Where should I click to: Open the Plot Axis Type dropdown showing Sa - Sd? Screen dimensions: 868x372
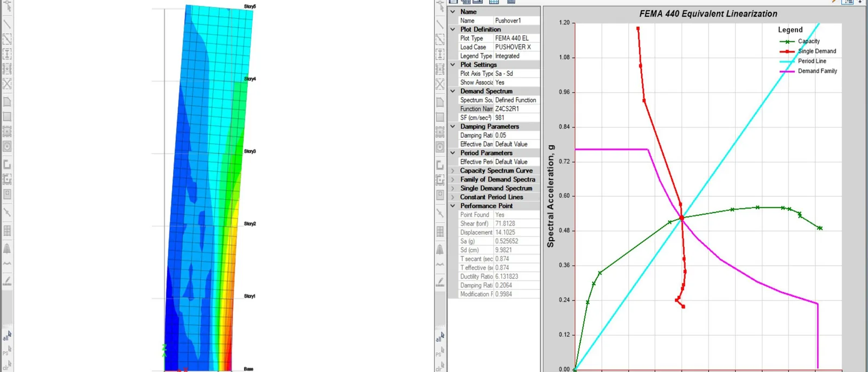coord(516,73)
